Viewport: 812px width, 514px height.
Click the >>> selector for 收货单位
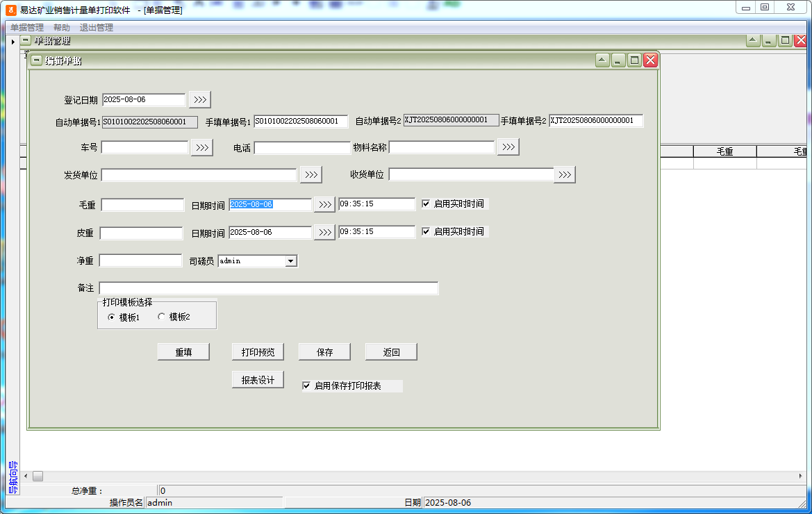coord(565,174)
